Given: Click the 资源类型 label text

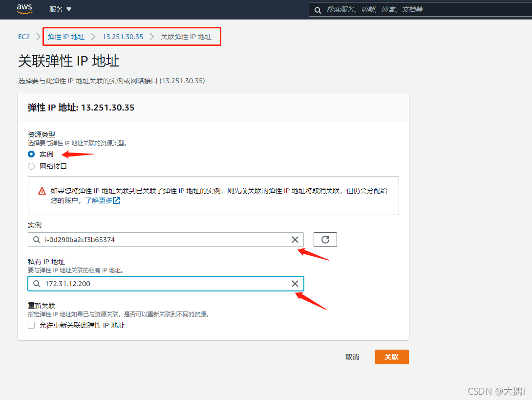Looking at the screenshot, I should point(42,134).
